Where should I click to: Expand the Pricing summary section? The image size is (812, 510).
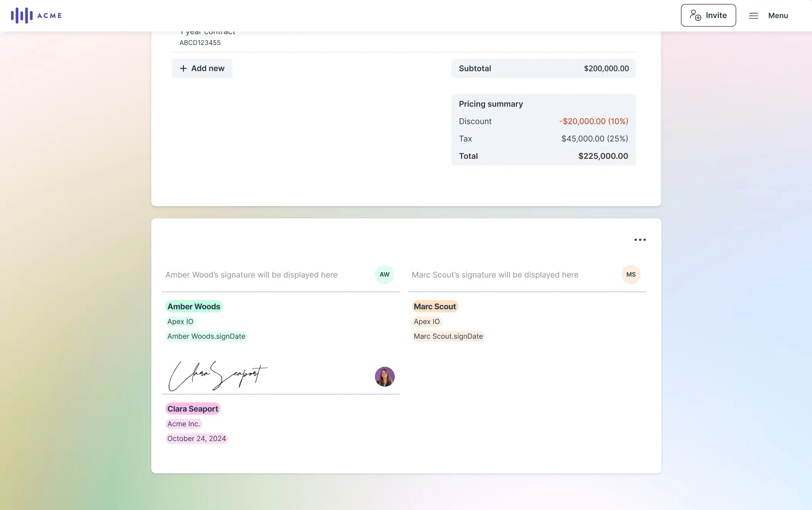point(491,103)
